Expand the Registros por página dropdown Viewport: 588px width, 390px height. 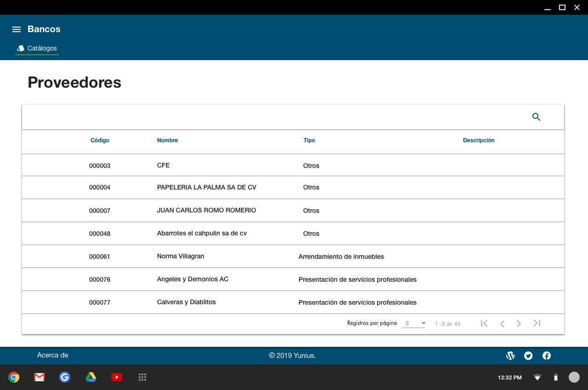pos(413,323)
